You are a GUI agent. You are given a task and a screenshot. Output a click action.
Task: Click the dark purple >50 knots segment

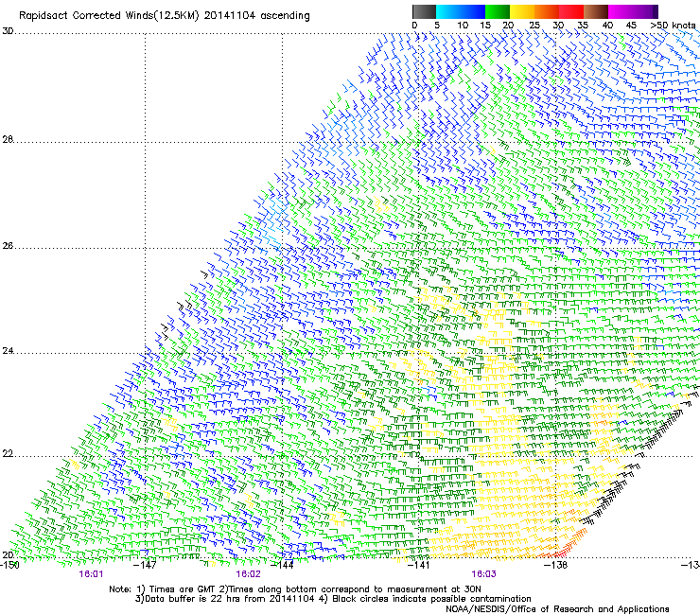(x=655, y=11)
